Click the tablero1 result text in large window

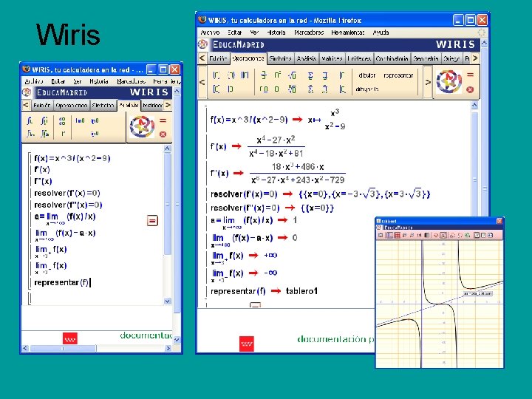301,291
